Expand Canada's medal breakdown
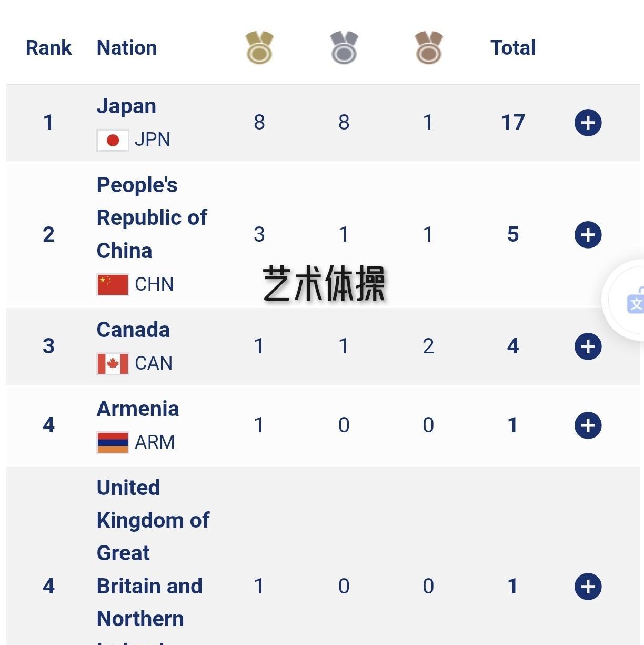The height and width of the screenshot is (645, 644). (x=588, y=346)
